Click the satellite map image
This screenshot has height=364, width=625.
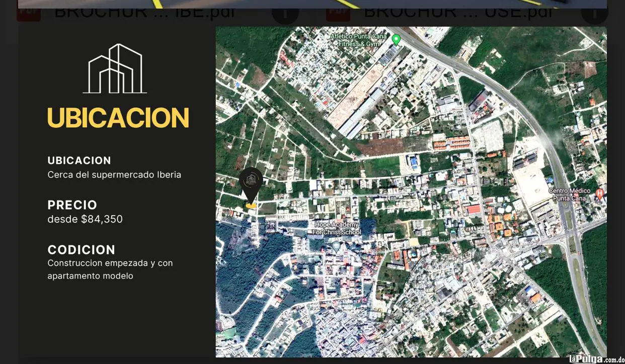411,192
